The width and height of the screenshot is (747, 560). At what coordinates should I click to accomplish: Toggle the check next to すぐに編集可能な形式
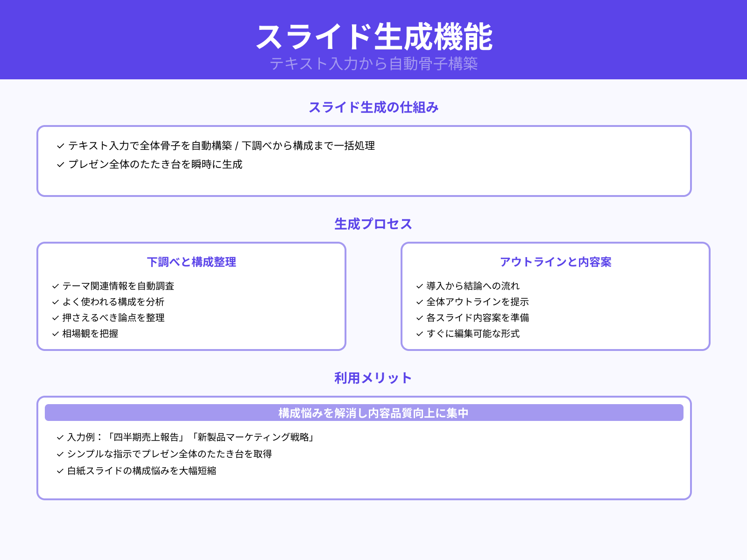pos(418,334)
